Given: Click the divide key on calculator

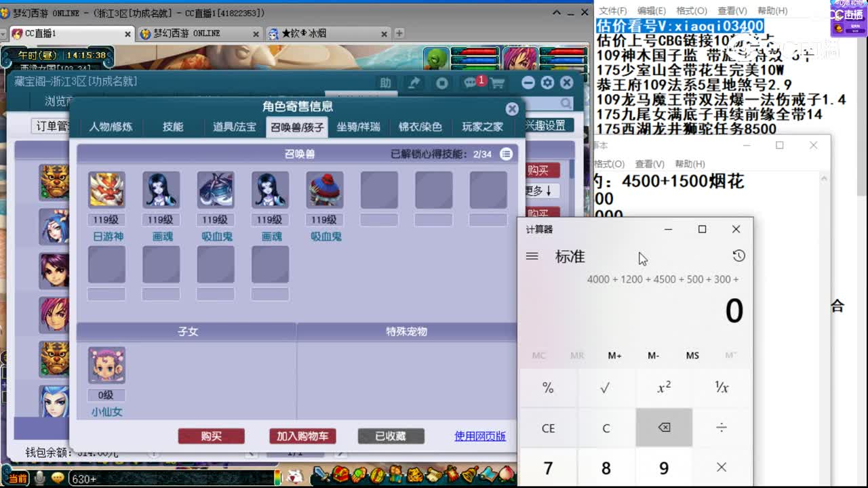Looking at the screenshot, I should pyautogui.click(x=722, y=428).
